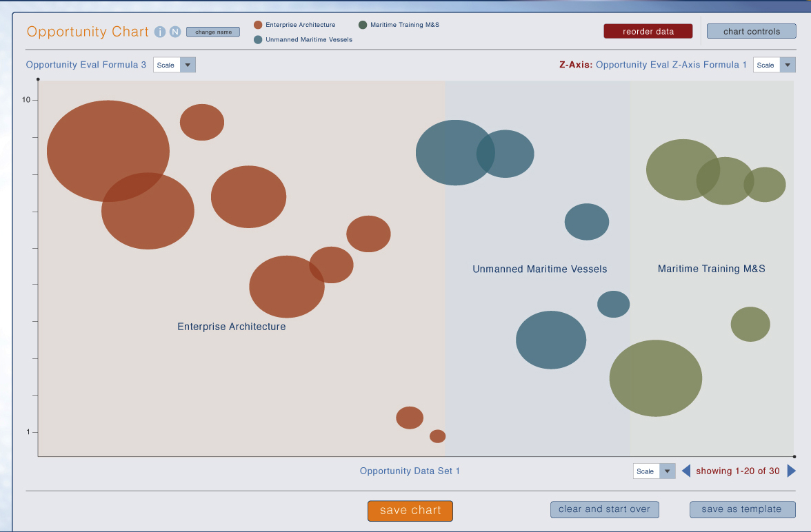Click Enterprise Architecture legend color dot

[x=258, y=25]
